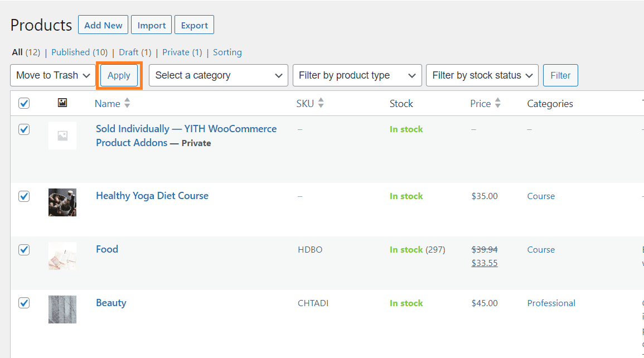Open placeholder image of Sold Individually product

(62, 136)
